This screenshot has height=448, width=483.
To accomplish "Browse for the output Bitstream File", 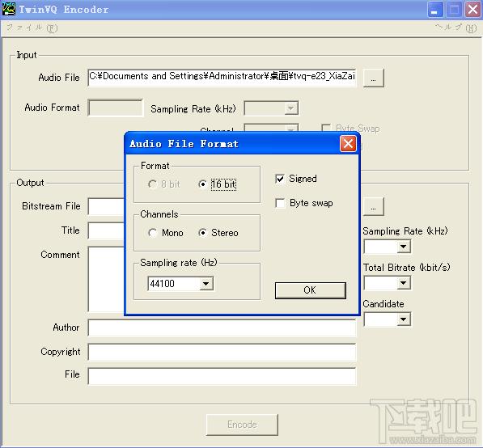I will pos(373,206).
